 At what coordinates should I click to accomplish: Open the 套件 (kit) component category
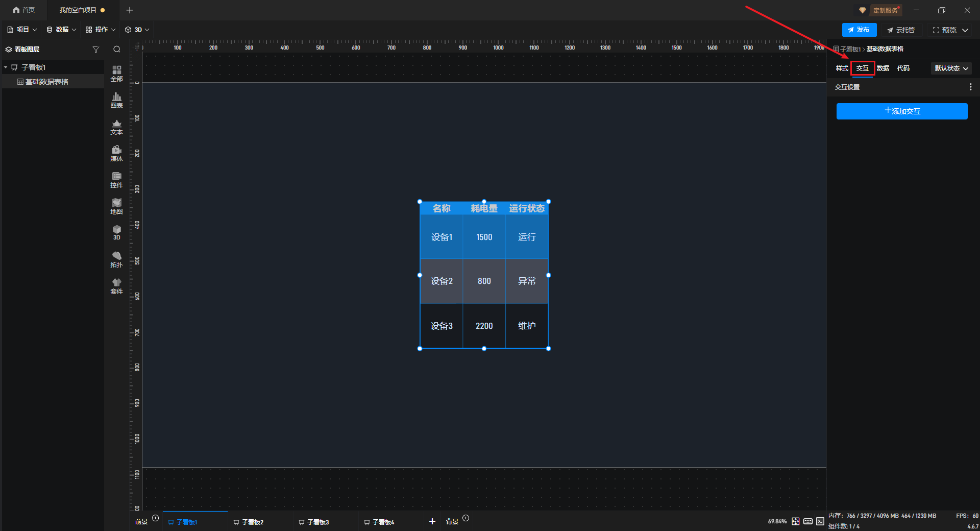point(116,286)
